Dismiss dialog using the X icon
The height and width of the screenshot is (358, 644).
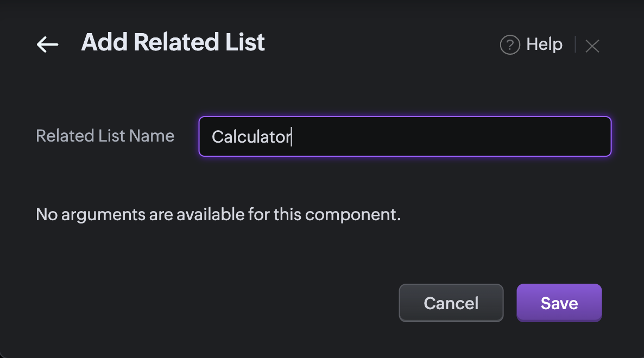(592, 46)
